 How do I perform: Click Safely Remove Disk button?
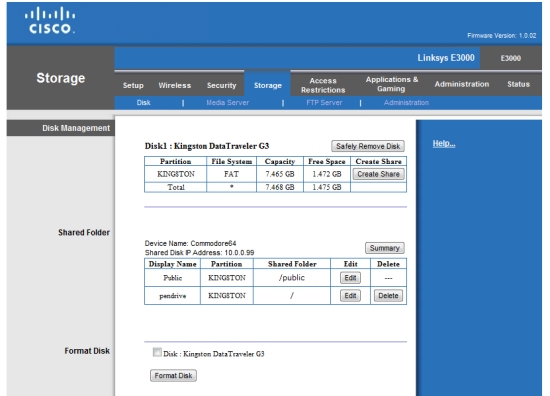[x=368, y=146]
